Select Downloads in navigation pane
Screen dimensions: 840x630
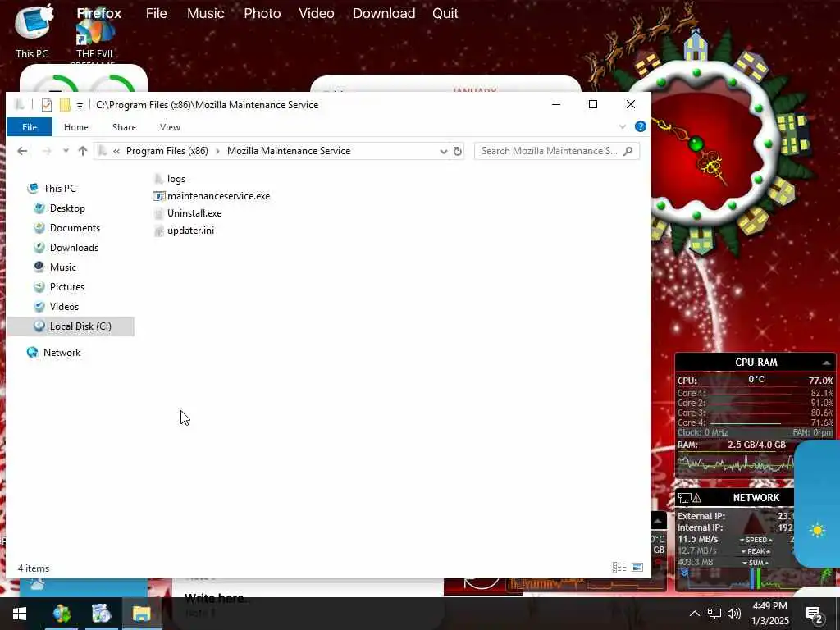point(74,248)
